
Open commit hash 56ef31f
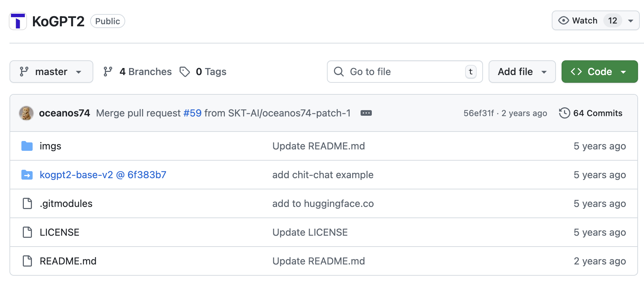coord(478,113)
